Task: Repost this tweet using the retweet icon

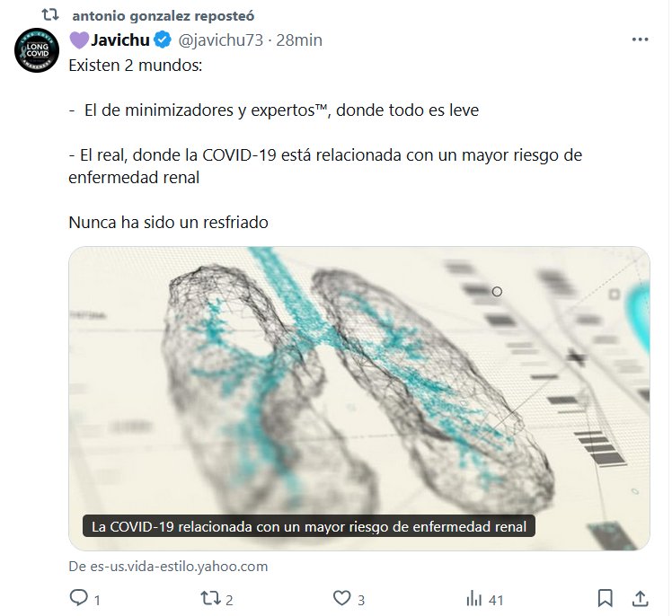Action: [210, 598]
